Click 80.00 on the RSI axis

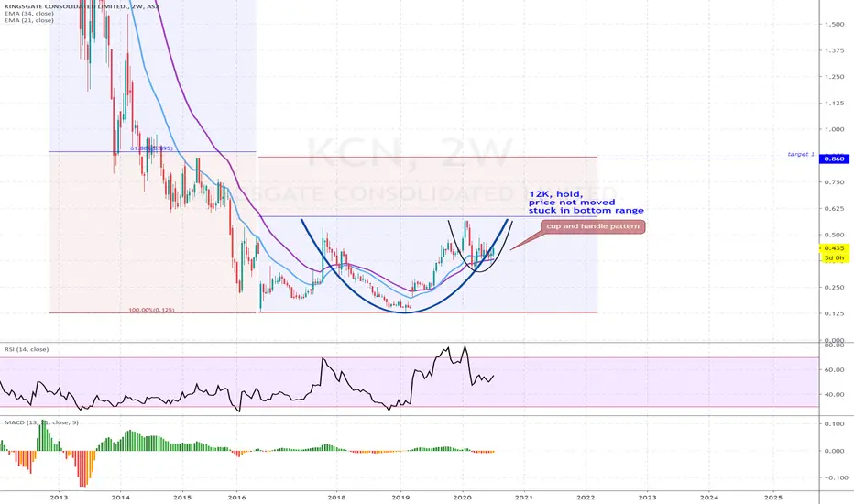(x=835, y=345)
